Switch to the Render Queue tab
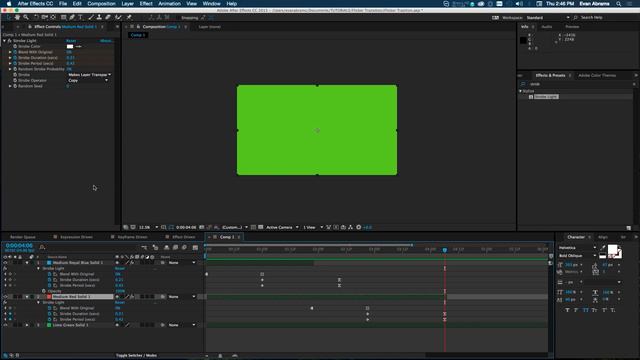Image resolution: width=640 pixels, height=360 pixels. (23, 237)
